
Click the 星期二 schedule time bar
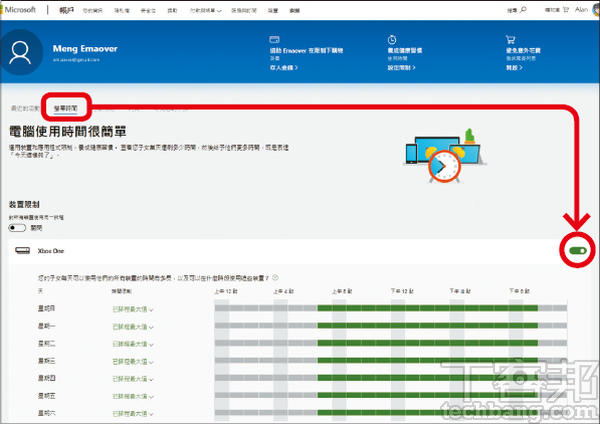(x=391, y=343)
